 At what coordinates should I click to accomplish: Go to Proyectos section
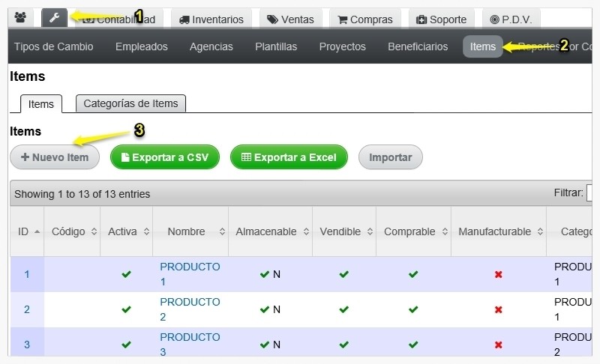(x=343, y=46)
